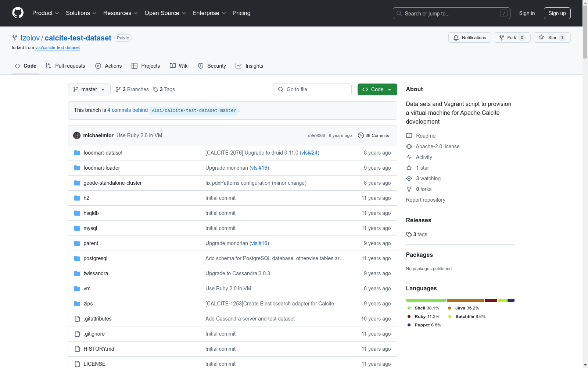588x368 pixels.
Task: Focus the Search or jump to field
Action: (452, 13)
